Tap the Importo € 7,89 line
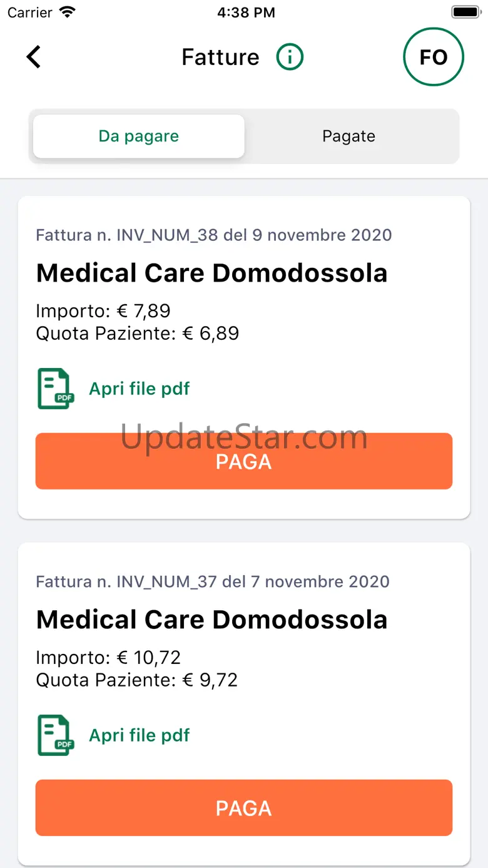488x868 pixels. click(x=103, y=311)
